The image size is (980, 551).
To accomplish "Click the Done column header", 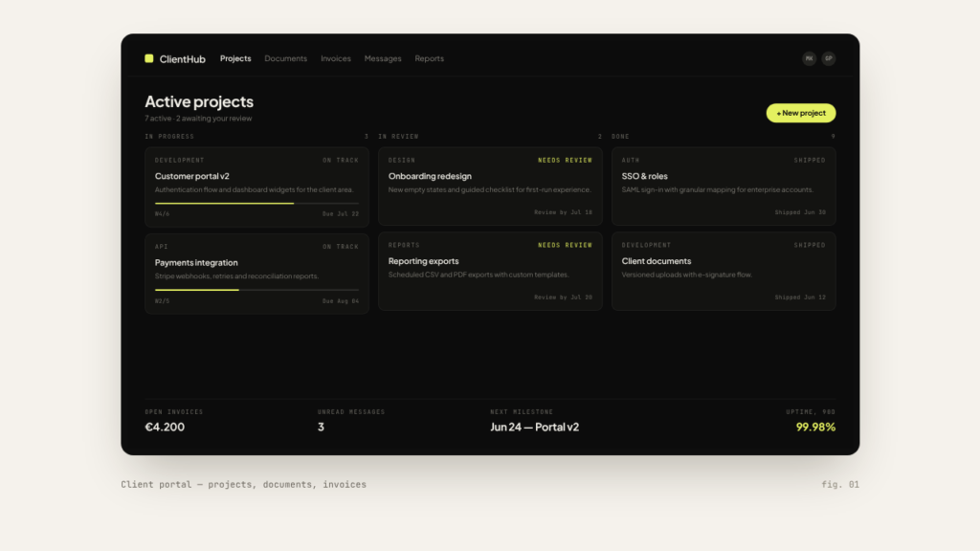I will pyautogui.click(x=620, y=136).
